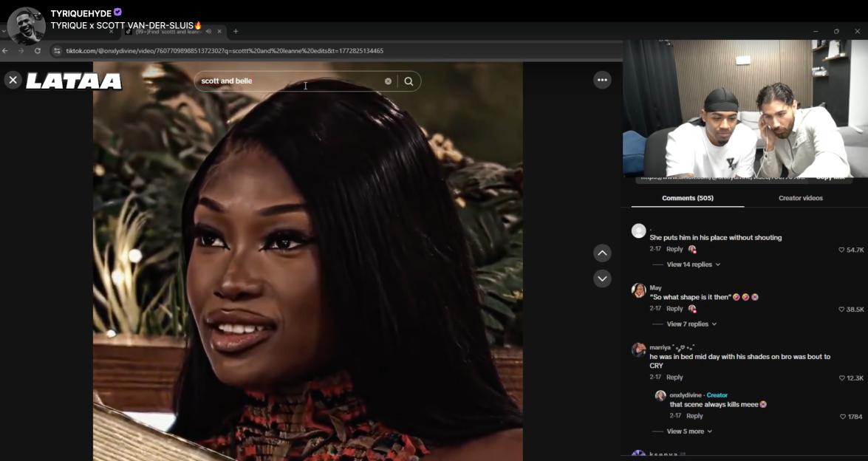Like the comment with 54.7K likes
The height and width of the screenshot is (461, 868).
(841, 250)
